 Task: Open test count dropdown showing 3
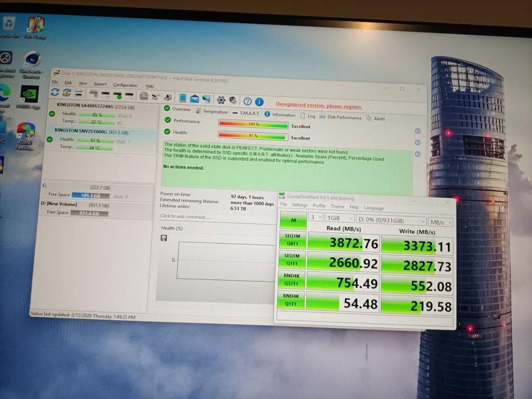click(315, 217)
